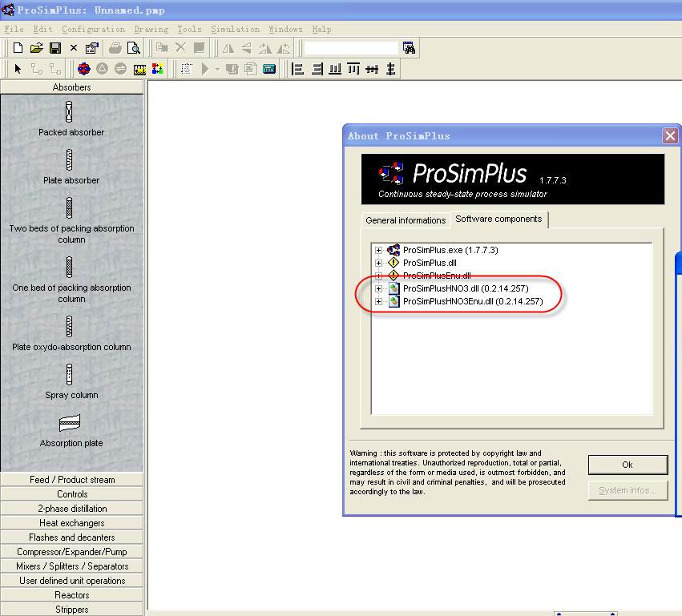Click the black X close-document icon
The height and width of the screenshot is (616, 682).
tap(74, 48)
